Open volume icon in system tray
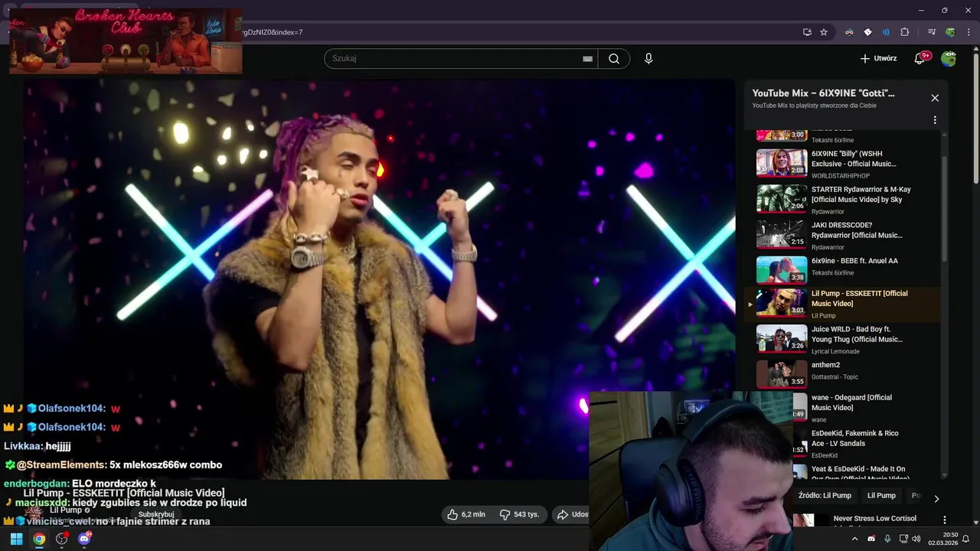 click(916, 539)
